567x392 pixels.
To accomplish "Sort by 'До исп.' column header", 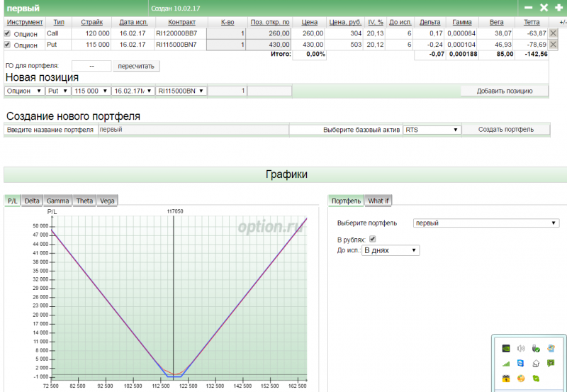I will point(400,22).
